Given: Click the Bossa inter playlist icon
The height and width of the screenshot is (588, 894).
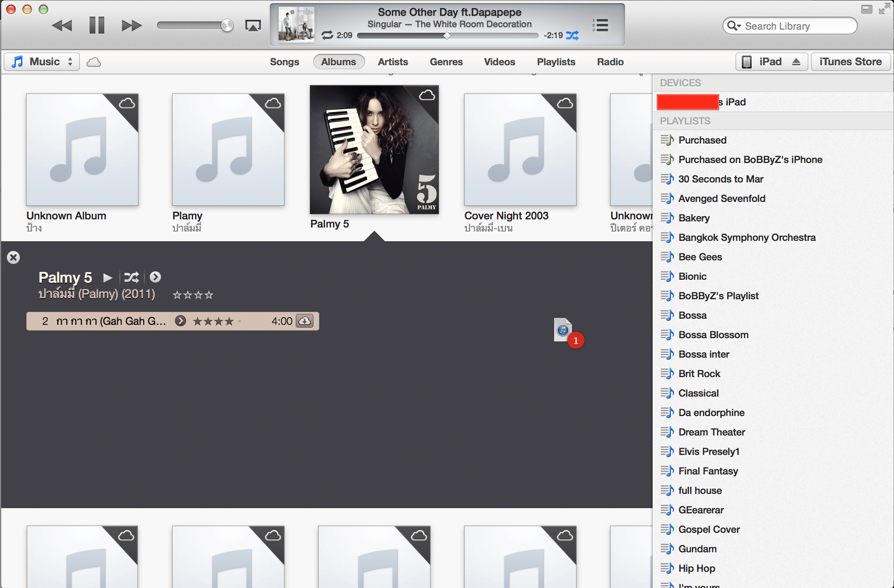Looking at the screenshot, I should pos(667,354).
